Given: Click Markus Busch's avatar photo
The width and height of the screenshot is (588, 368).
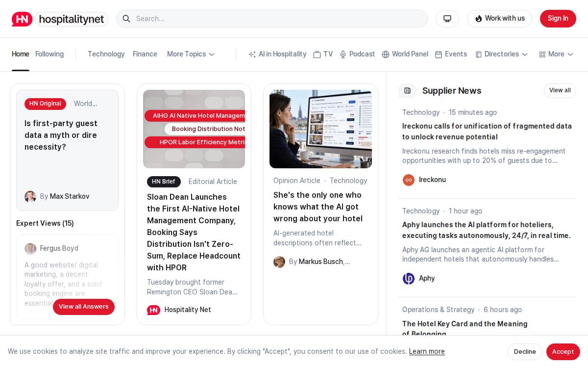Looking at the screenshot, I should point(279,262).
